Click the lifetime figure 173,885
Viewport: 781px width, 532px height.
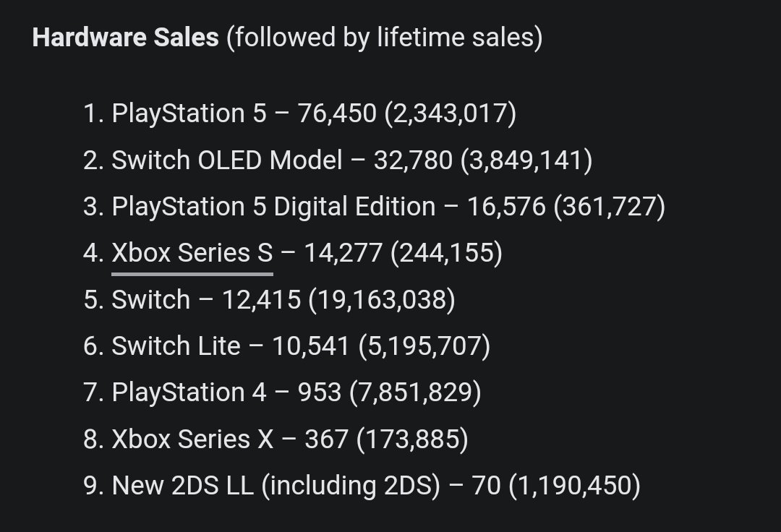412,439
